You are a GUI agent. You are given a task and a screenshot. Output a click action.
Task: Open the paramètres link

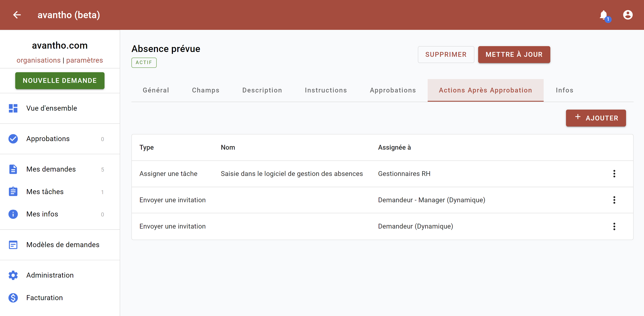84,60
